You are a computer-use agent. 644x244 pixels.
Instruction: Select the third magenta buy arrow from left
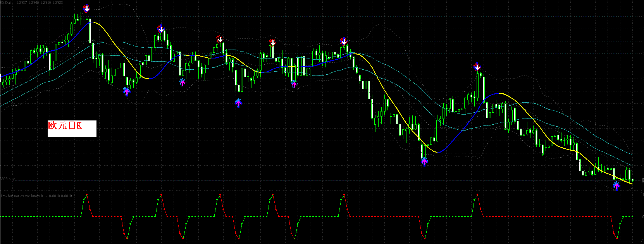(238, 103)
